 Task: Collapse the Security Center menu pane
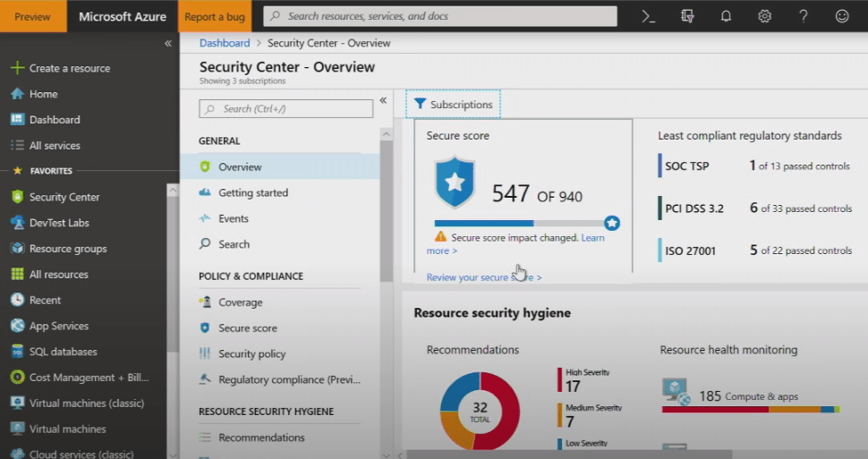click(383, 100)
